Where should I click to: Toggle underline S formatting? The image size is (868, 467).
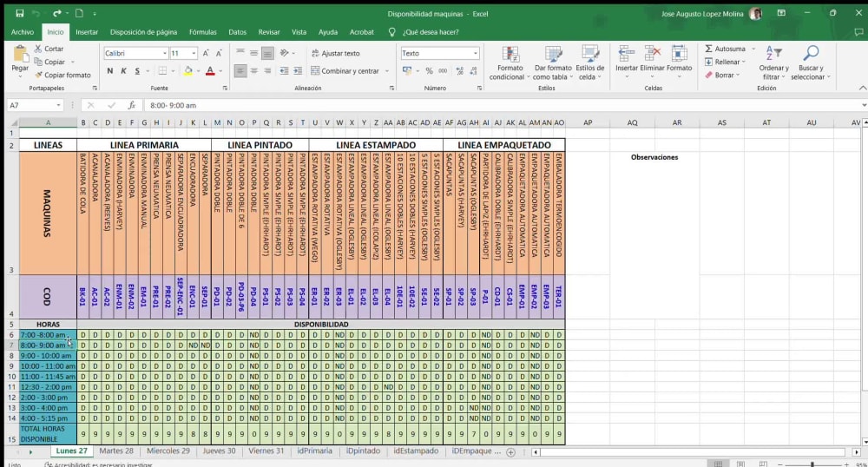click(x=137, y=71)
